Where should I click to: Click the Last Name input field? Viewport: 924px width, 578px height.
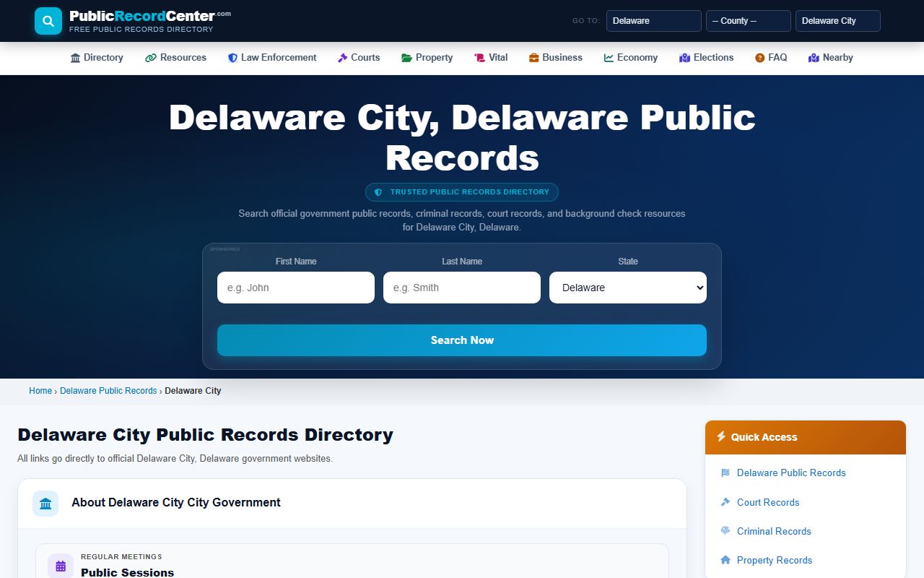(462, 288)
